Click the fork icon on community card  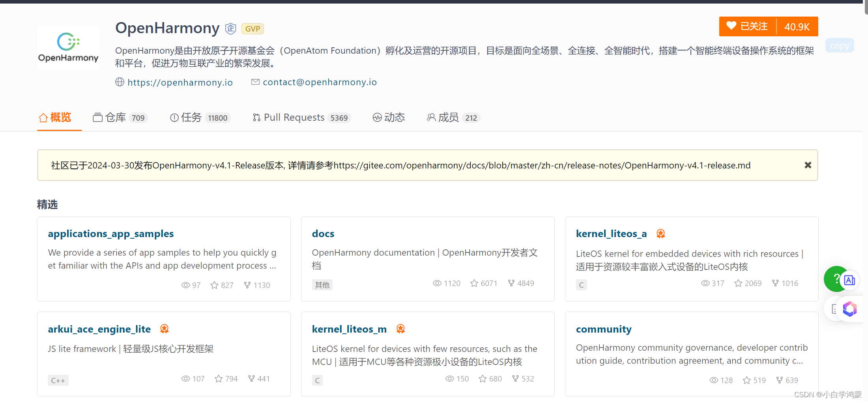click(x=779, y=380)
